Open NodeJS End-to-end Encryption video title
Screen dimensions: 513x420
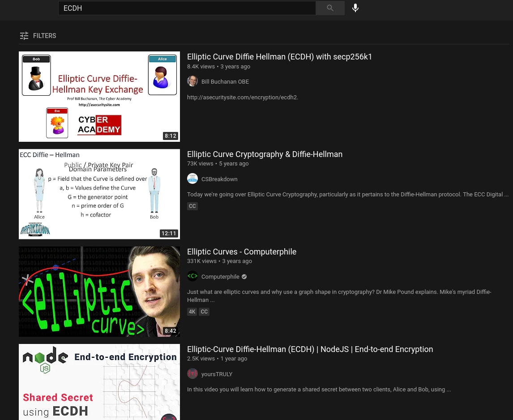[x=310, y=349]
